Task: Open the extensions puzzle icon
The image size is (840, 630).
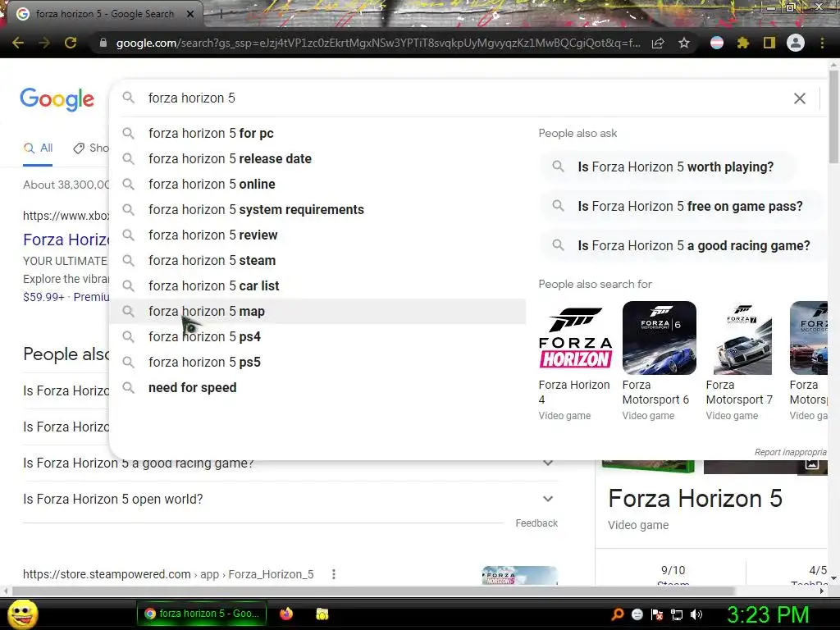Action: pyautogui.click(x=743, y=43)
